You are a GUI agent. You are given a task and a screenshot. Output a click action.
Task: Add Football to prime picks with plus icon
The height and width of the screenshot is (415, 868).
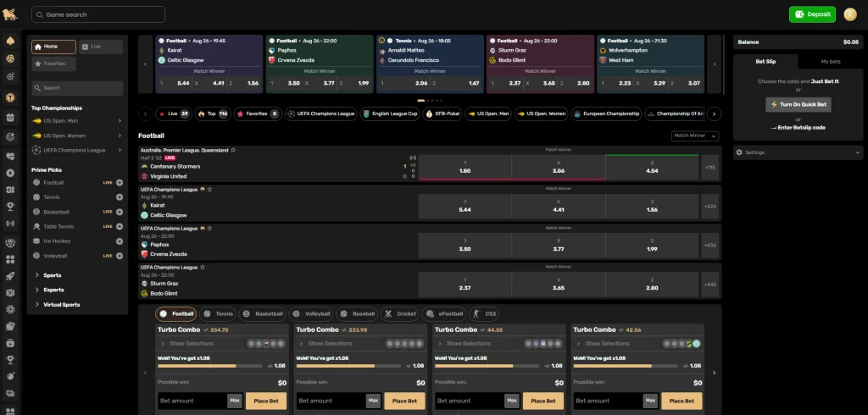(x=120, y=183)
